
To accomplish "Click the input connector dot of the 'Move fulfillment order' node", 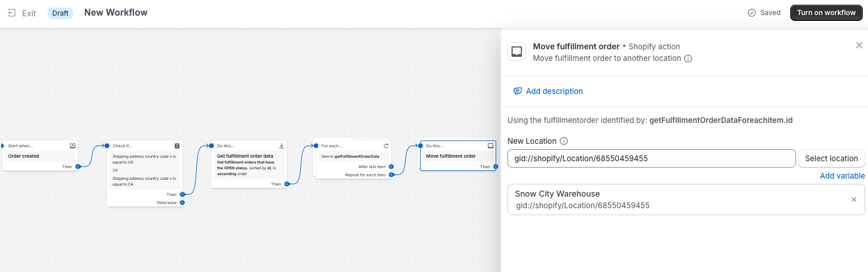I will click(x=420, y=146).
